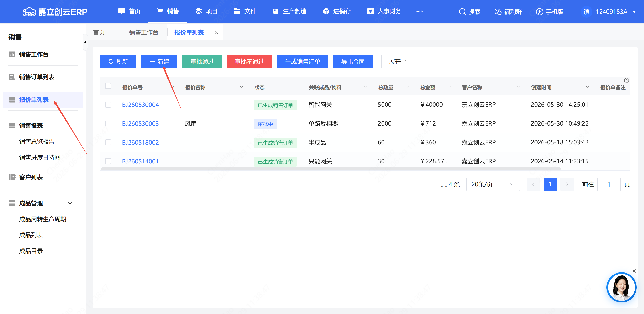Screen dimensions: 644x314
Task: Open the 创建时间 column dropdown
Action: (587, 87)
